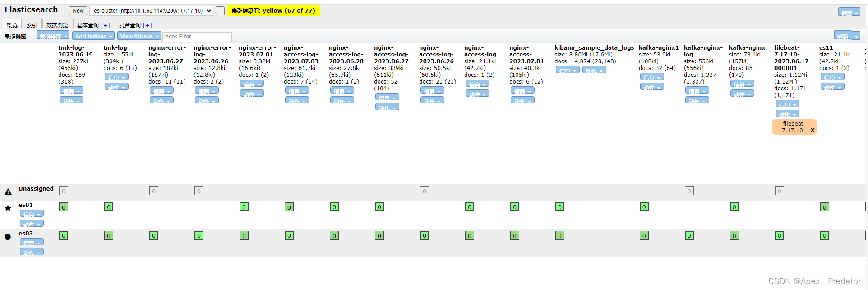Screen dimensions: 868x290
Task: Open 动作 dropdown for kafka-nginx1
Action: (x=652, y=87)
